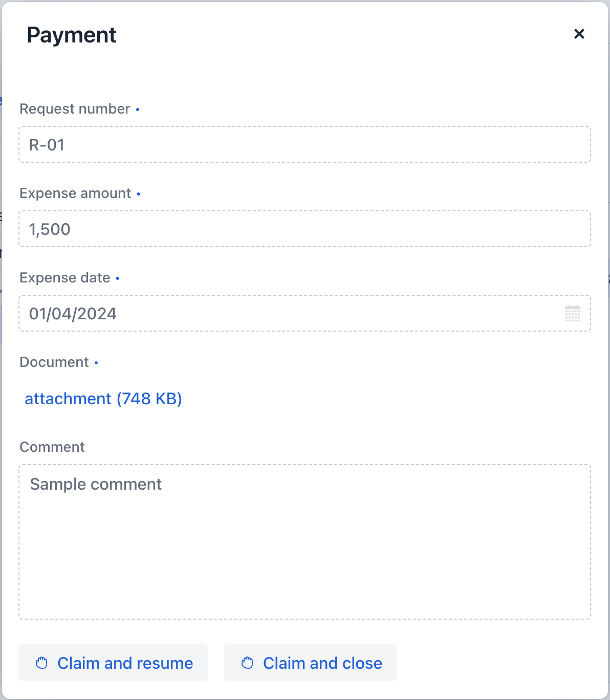Click the Claim and resume button

tap(113, 663)
